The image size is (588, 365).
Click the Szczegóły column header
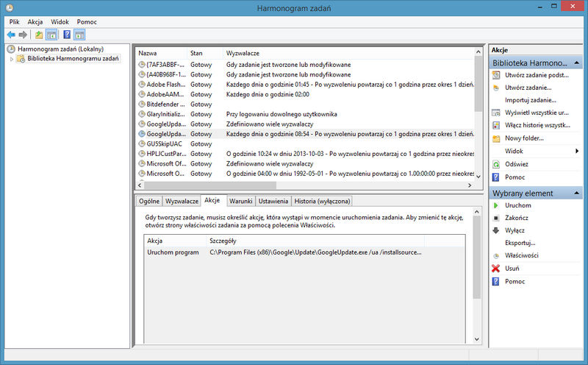coord(315,241)
